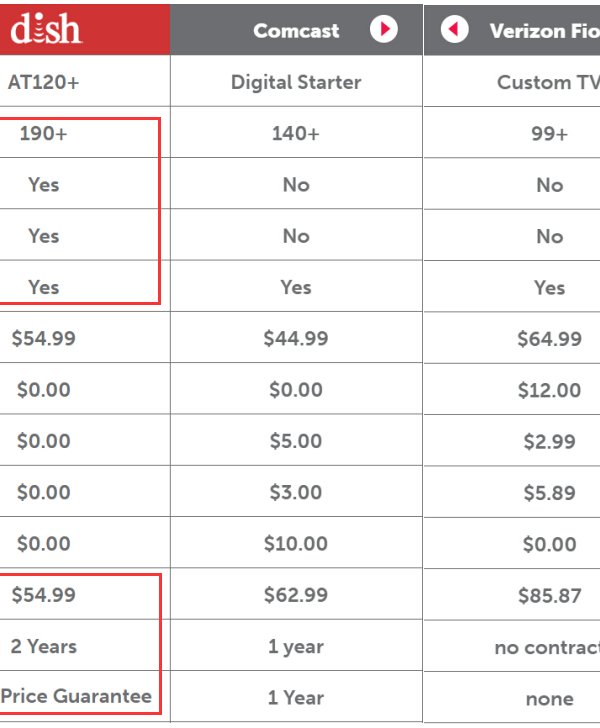The width and height of the screenshot is (600, 728).
Task: Select Verizon's $85.87 total price
Action: click(549, 595)
